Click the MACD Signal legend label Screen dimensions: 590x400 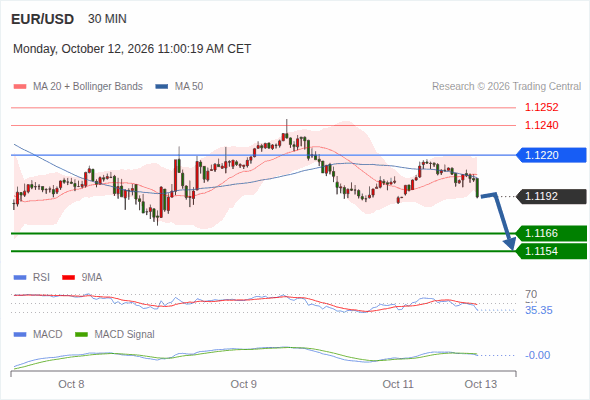[125, 334]
